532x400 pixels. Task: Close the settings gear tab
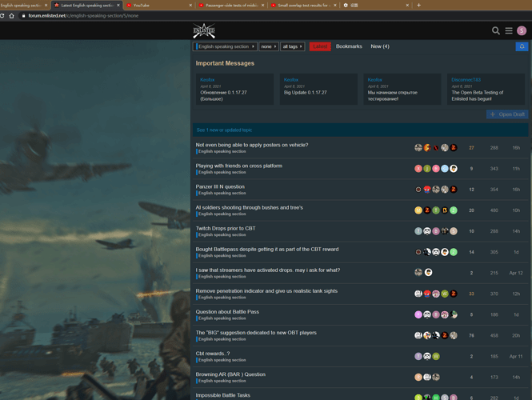pyautogui.click(x=407, y=5)
